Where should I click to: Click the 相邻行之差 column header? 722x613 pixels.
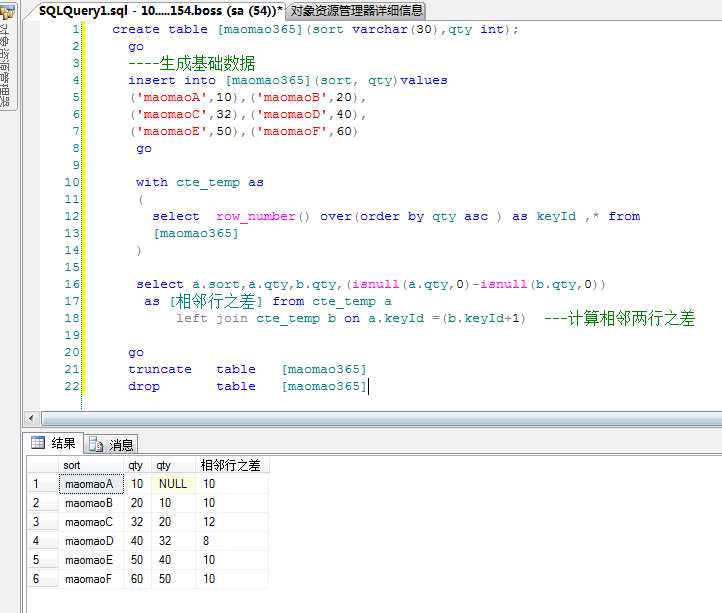point(232,465)
